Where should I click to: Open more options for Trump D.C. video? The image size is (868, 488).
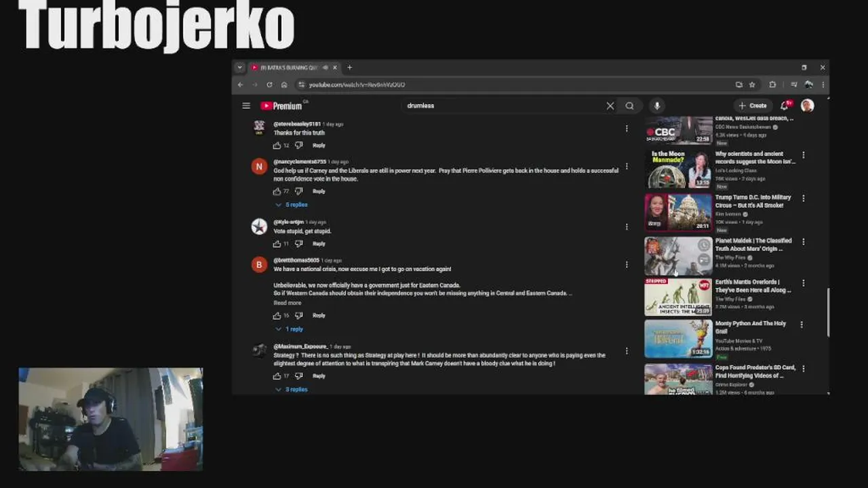pyautogui.click(x=804, y=199)
